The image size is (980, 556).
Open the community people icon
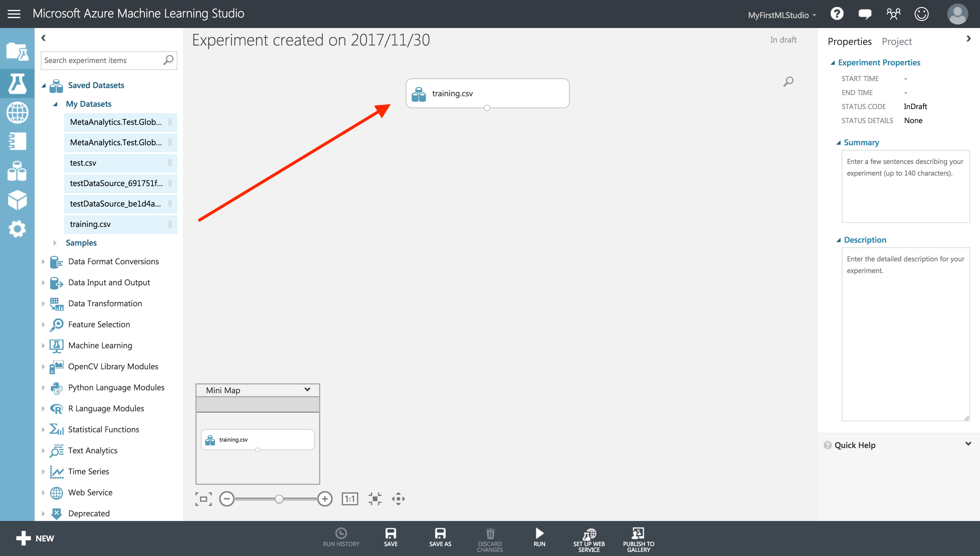pyautogui.click(x=893, y=14)
